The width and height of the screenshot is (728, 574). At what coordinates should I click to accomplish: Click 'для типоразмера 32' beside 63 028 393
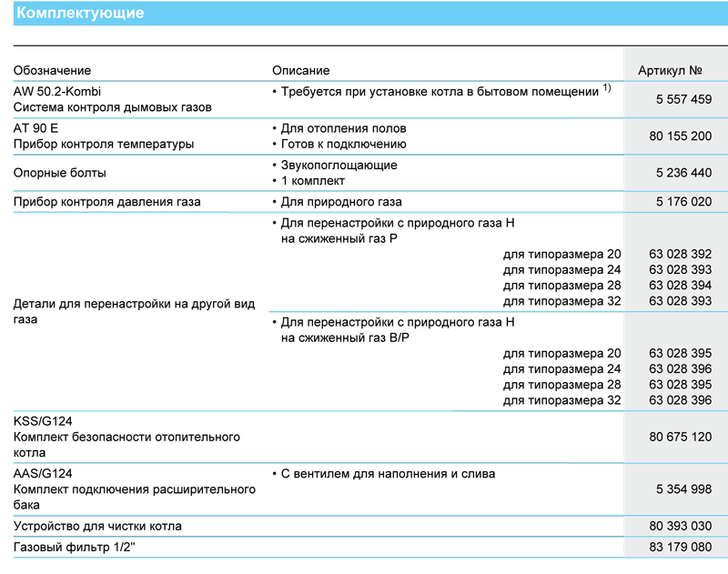[561, 301]
